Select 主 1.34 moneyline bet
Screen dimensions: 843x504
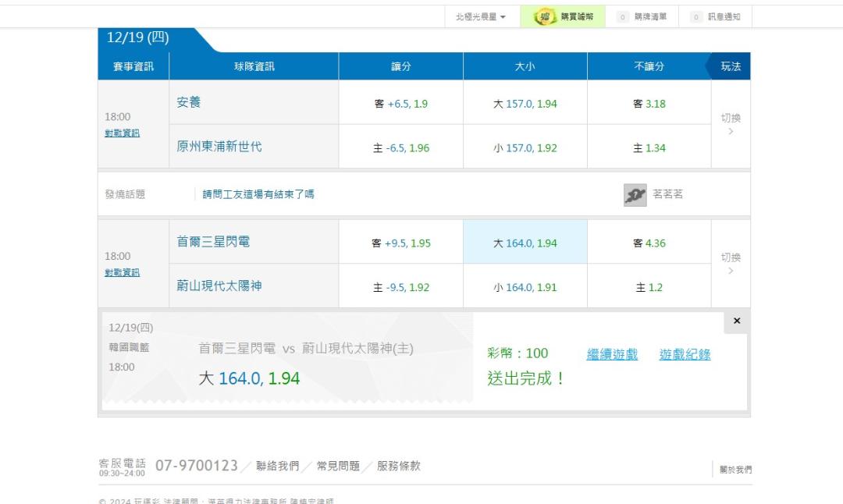coord(649,147)
